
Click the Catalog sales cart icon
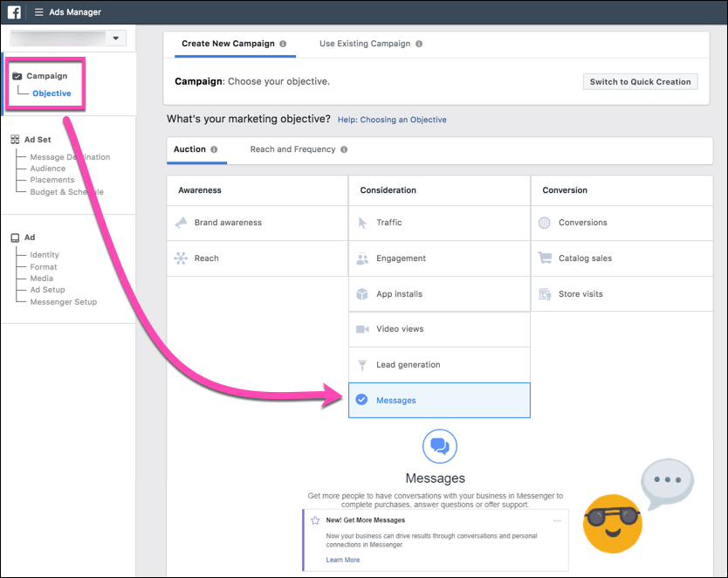[545, 258]
